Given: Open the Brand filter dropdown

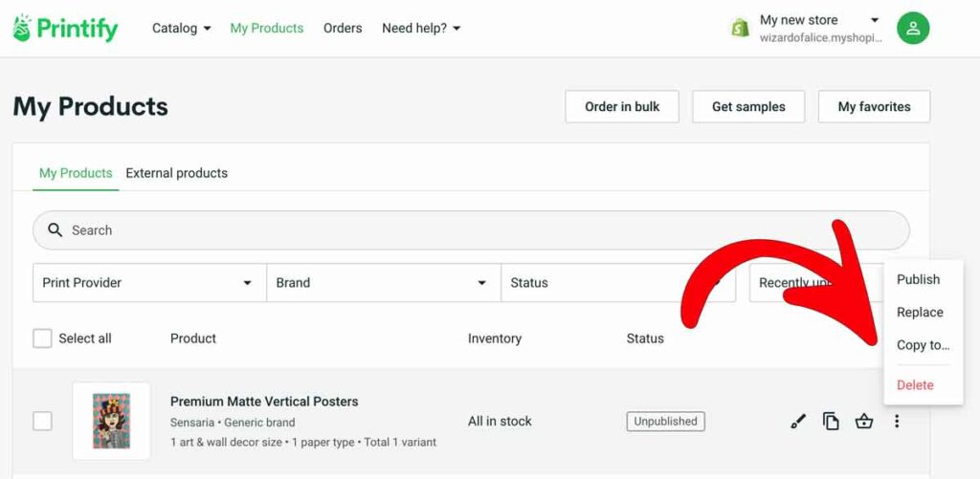Looking at the screenshot, I should 384,283.
